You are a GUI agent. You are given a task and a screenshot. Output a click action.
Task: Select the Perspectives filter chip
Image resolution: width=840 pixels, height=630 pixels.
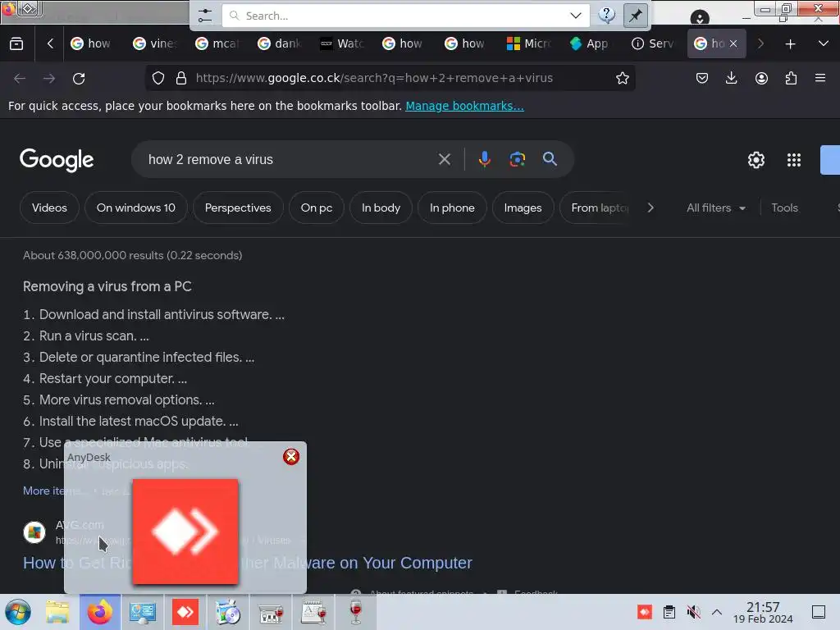coord(238,208)
